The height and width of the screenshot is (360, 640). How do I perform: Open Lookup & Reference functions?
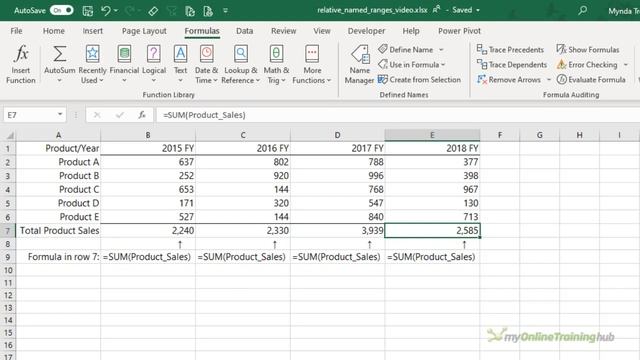tap(241, 64)
